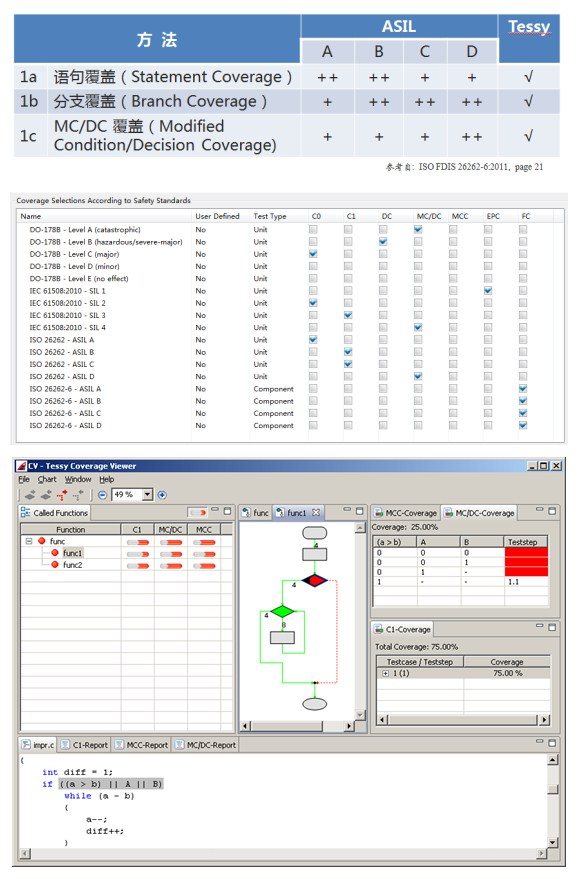Click the Teststep column header in MC/DC-Coverage
Viewport: 578px width, 879px height.
pos(525,542)
